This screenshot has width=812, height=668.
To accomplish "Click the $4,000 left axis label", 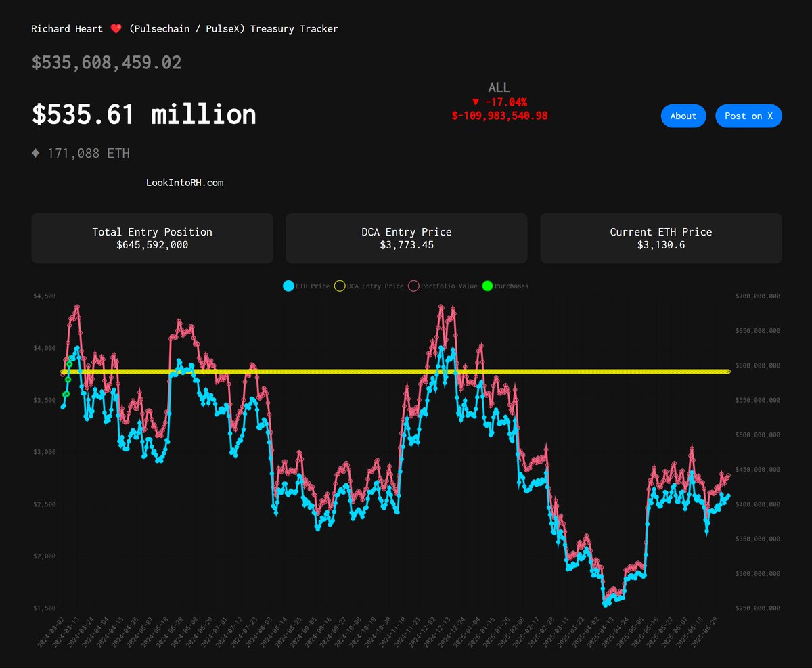I will tap(45, 348).
